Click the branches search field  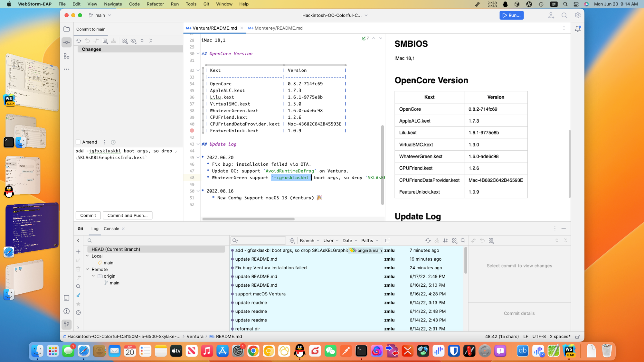tap(156, 241)
